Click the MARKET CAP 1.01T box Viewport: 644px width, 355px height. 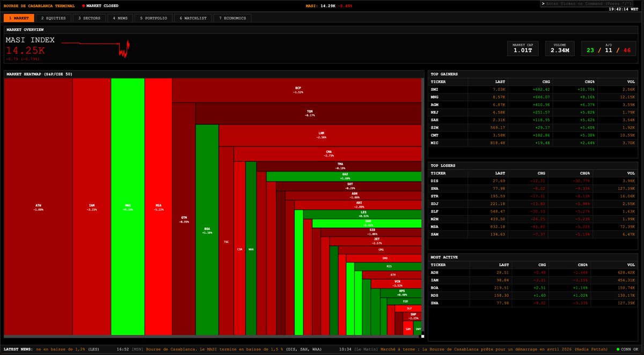522,48
